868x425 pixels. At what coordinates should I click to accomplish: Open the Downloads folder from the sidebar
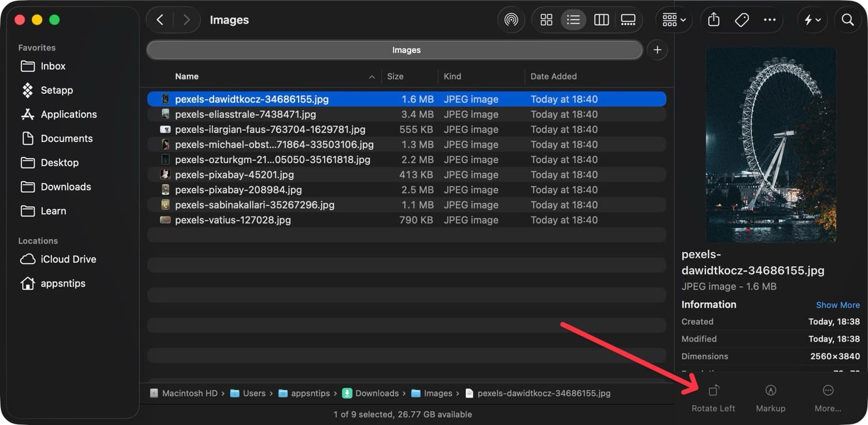point(66,186)
